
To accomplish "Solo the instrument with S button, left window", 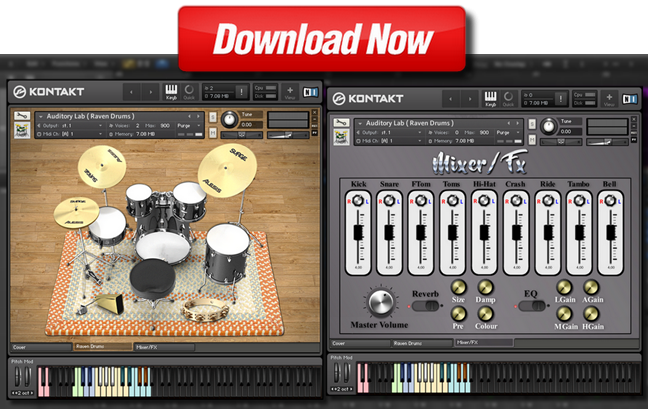I will pyautogui.click(x=212, y=117).
